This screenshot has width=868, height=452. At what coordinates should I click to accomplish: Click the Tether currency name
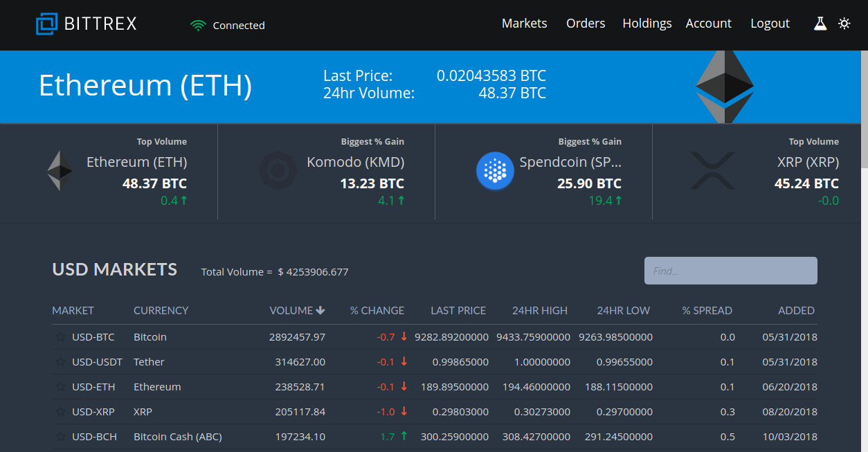coord(149,362)
